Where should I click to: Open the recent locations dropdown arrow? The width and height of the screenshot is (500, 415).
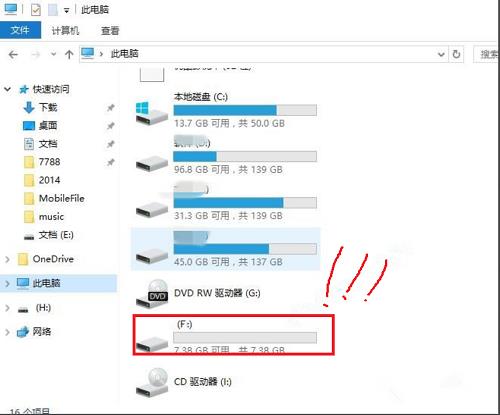click(x=53, y=54)
